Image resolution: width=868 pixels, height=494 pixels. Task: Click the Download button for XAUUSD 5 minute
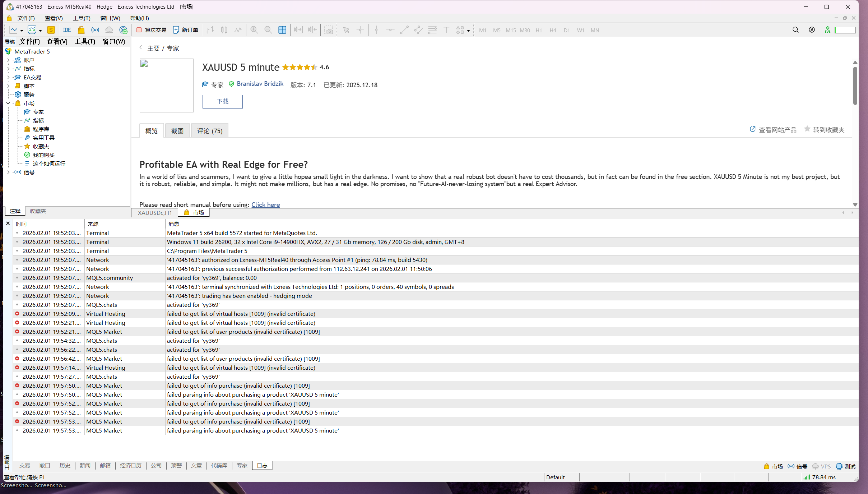point(222,101)
